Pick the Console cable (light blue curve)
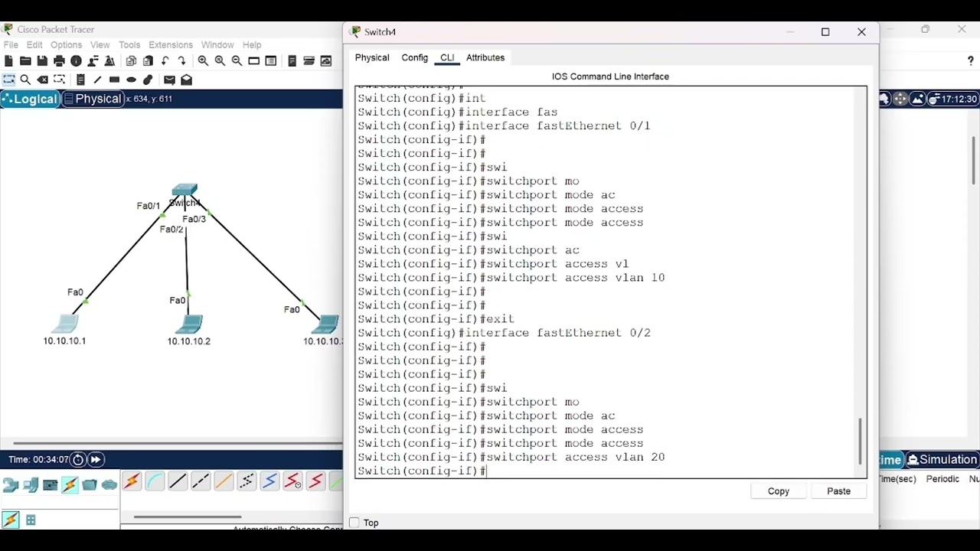Screen dimensions: 980x551 [x=155, y=481]
